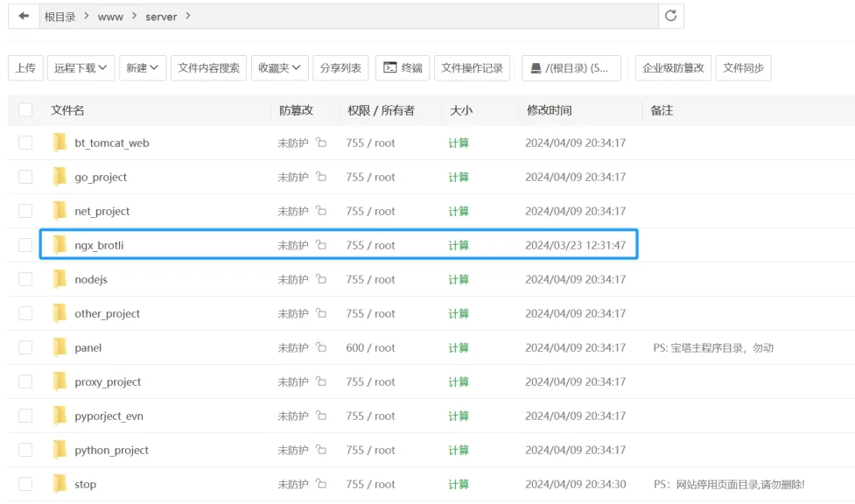This screenshot has width=855, height=504.
Task: Calculate size of net_project via 计算 link
Action: coord(459,211)
